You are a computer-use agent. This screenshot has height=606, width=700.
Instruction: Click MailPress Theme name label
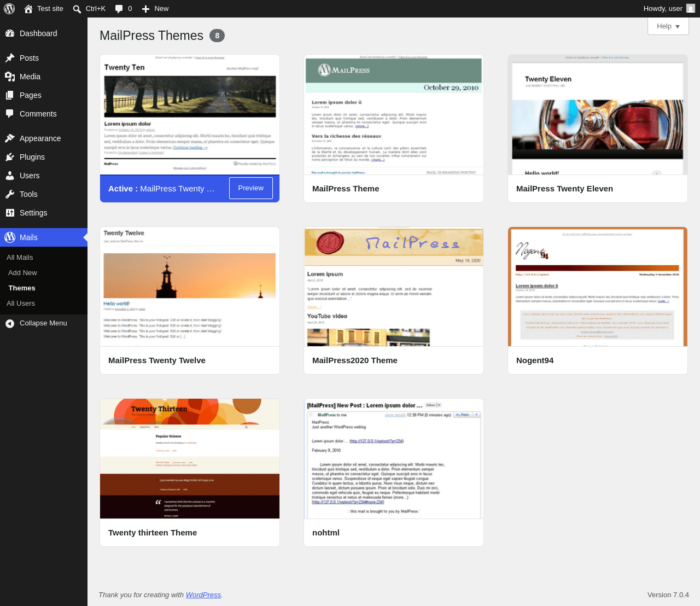(346, 189)
